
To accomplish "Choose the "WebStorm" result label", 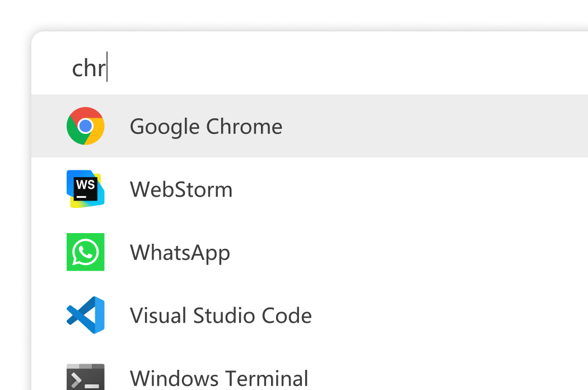I will pyautogui.click(x=181, y=189).
